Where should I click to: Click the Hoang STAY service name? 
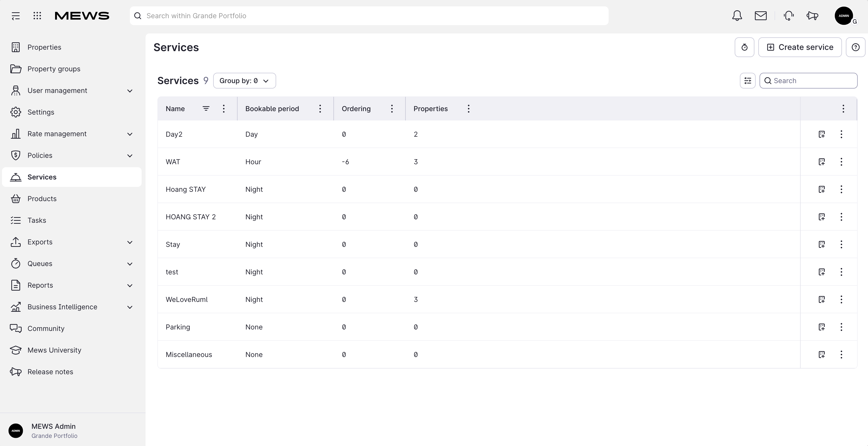[185, 189]
